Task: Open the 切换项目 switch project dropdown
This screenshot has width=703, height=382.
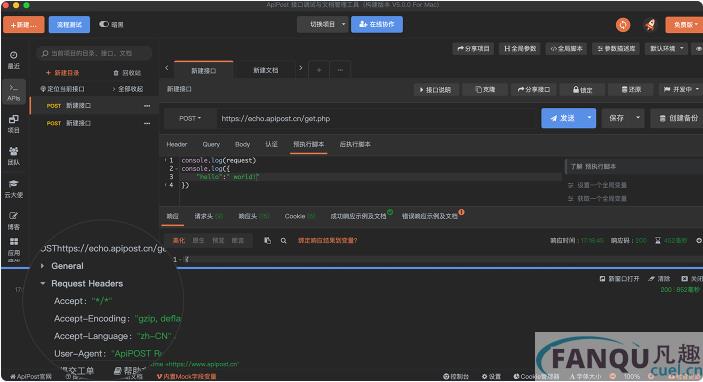Action: click(x=322, y=24)
